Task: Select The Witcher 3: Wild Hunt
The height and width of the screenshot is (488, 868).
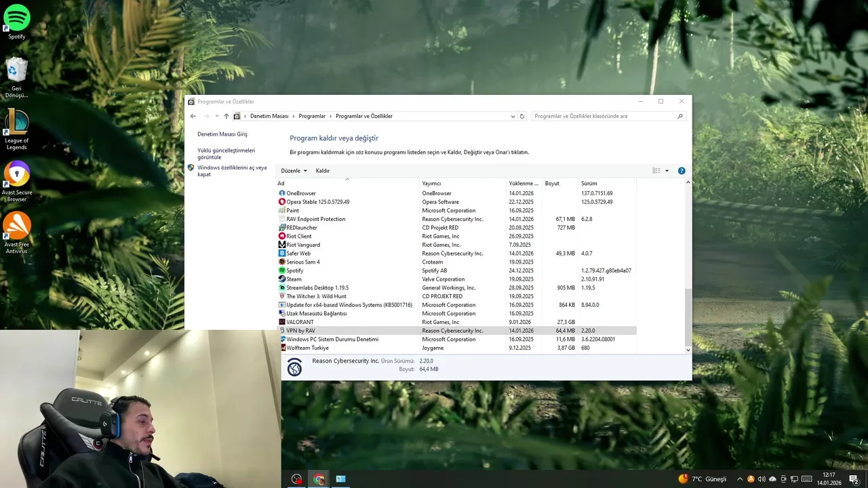Action: point(316,296)
